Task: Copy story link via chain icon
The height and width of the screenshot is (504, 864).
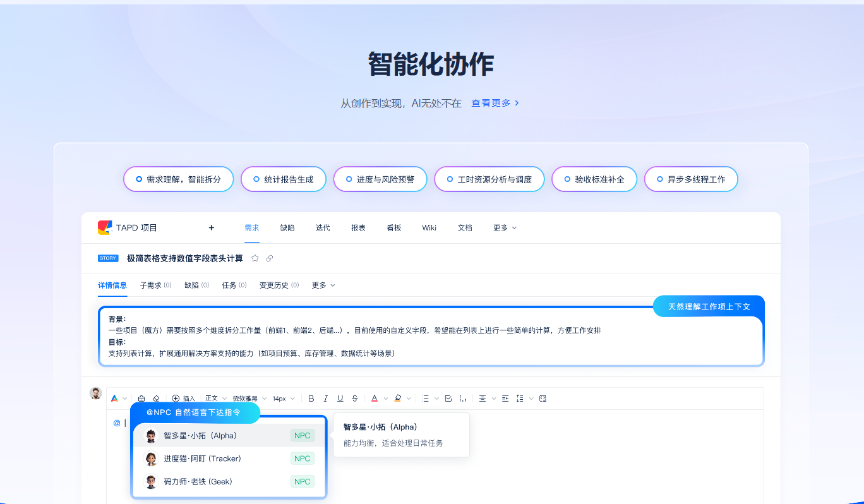Action: pos(270,258)
